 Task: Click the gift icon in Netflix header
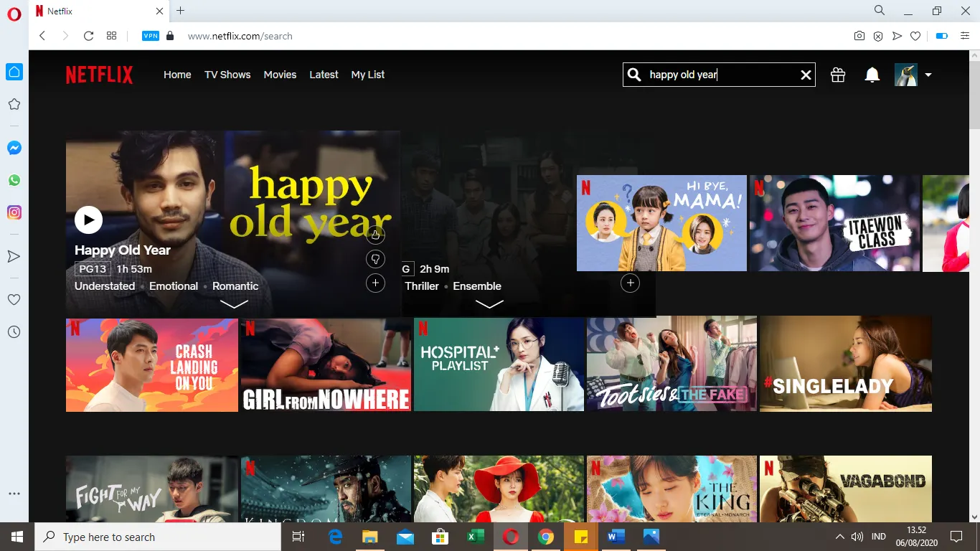point(838,75)
